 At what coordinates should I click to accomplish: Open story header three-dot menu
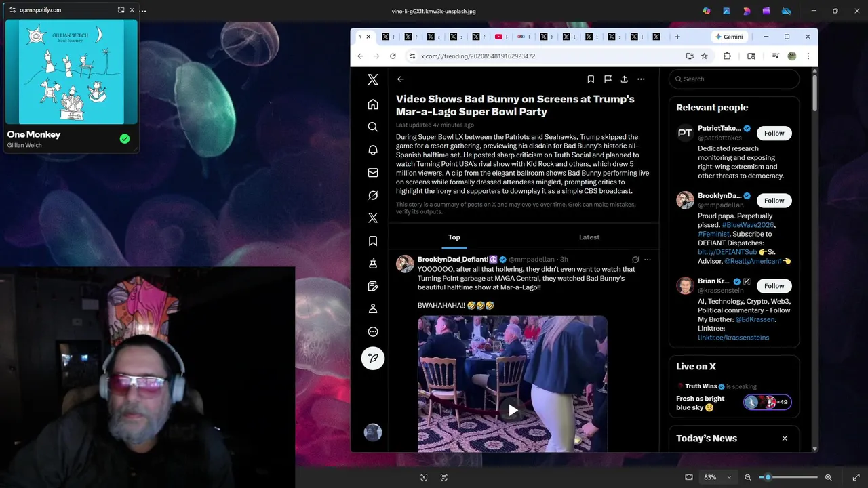point(641,79)
